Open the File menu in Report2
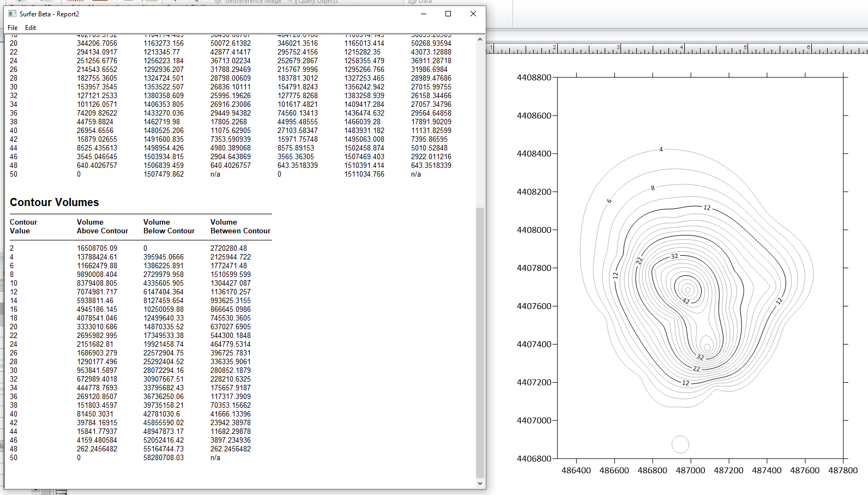This screenshot has height=495, width=868. (13, 28)
